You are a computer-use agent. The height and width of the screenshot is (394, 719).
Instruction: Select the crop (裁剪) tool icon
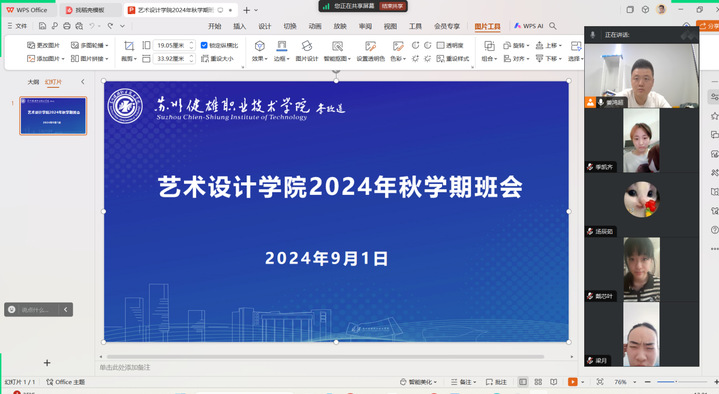click(129, 46)
